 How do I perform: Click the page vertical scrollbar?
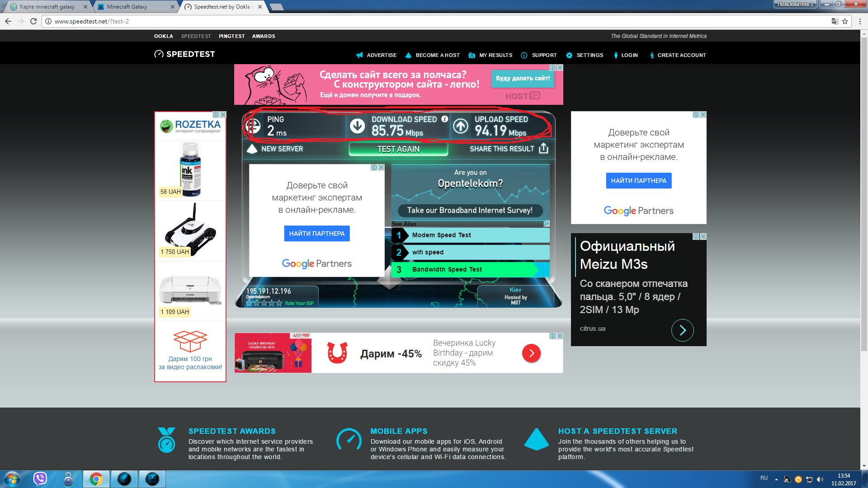click(x=864, y=194)
